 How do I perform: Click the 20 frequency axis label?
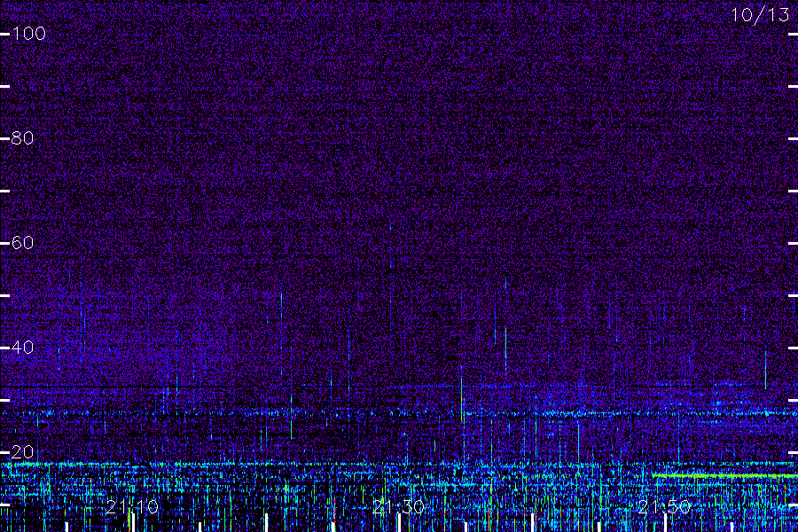click(22, 451)
